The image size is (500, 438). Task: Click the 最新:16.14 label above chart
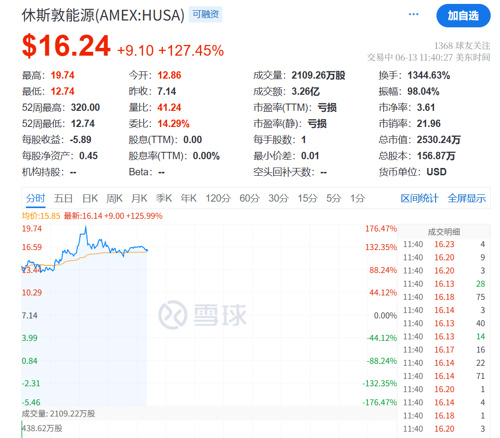point(113,216)
